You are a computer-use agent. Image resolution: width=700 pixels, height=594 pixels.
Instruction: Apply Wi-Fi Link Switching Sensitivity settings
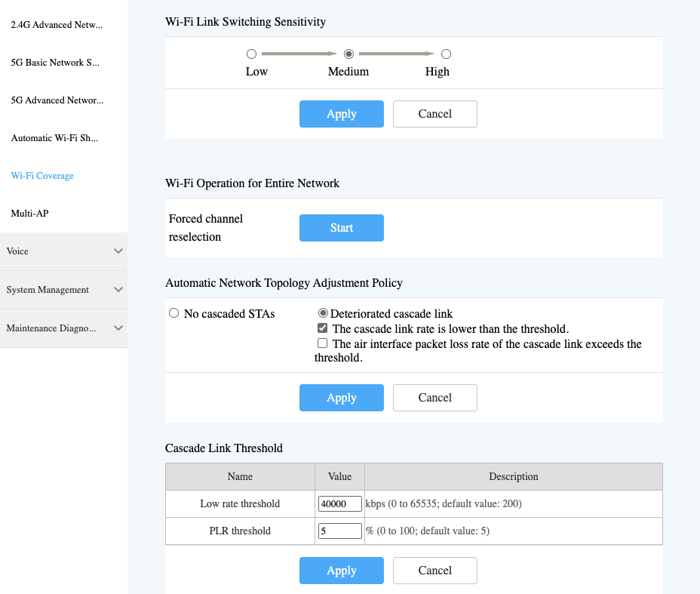(341, 114)
